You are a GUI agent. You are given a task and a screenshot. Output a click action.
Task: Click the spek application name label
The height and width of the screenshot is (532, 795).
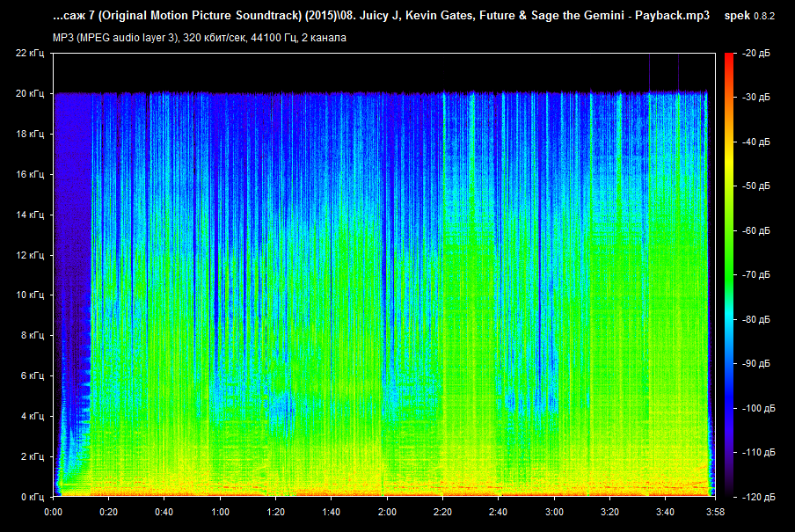(x=737, y=17)
